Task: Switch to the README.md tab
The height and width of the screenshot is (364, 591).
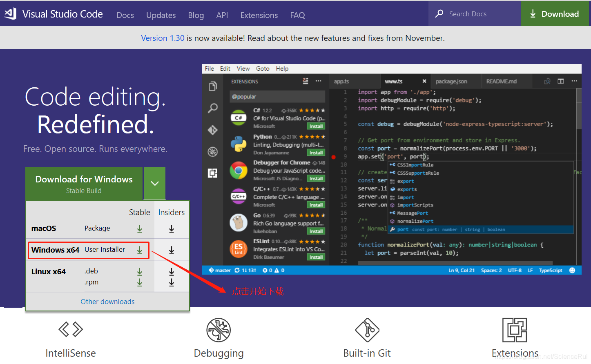Action: (x=507, y=81)
